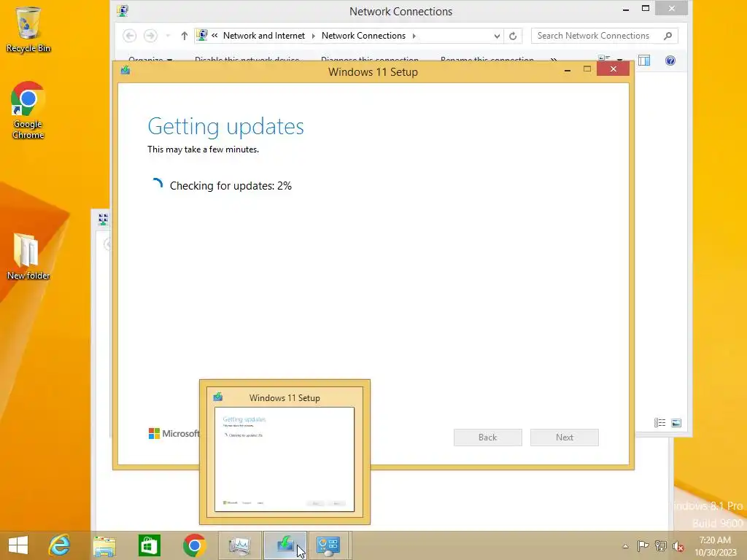This screenshot has height=560, width=747.
Task: Open the Windows Store taskbar icon
Action: pyautogui.click(x=149, y=545)
